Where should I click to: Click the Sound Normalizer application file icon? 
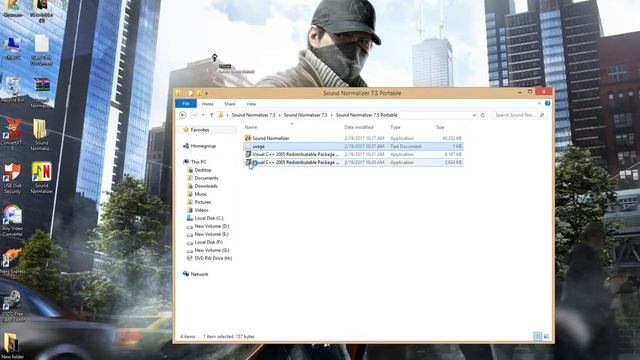point(248,138)
